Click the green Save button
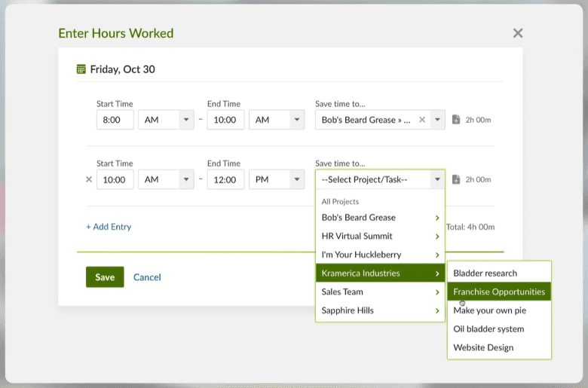This screenshot has height=388, width=588. pos(105,277)
